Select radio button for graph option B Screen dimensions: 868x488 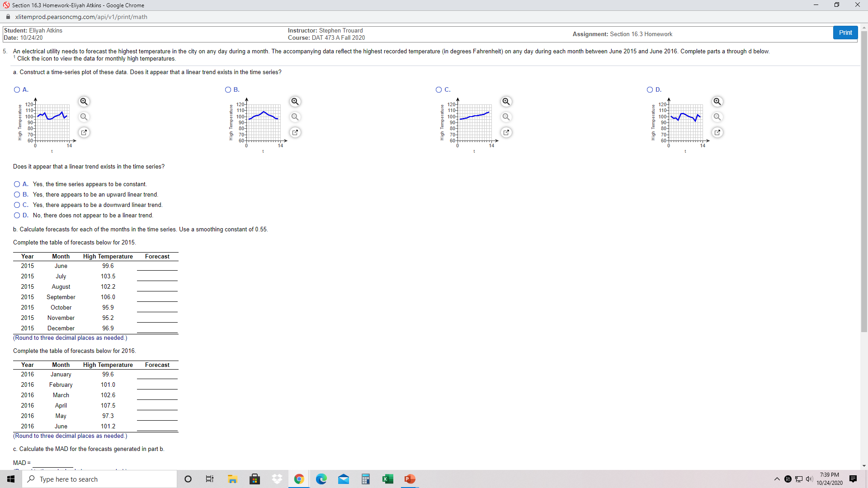pyautogui.click(x=228, y=90)
